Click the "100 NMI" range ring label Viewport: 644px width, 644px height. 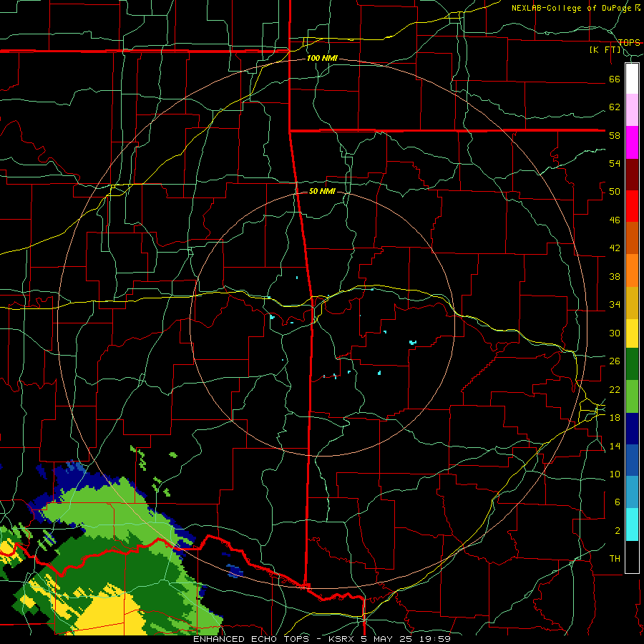click(322, 58)
